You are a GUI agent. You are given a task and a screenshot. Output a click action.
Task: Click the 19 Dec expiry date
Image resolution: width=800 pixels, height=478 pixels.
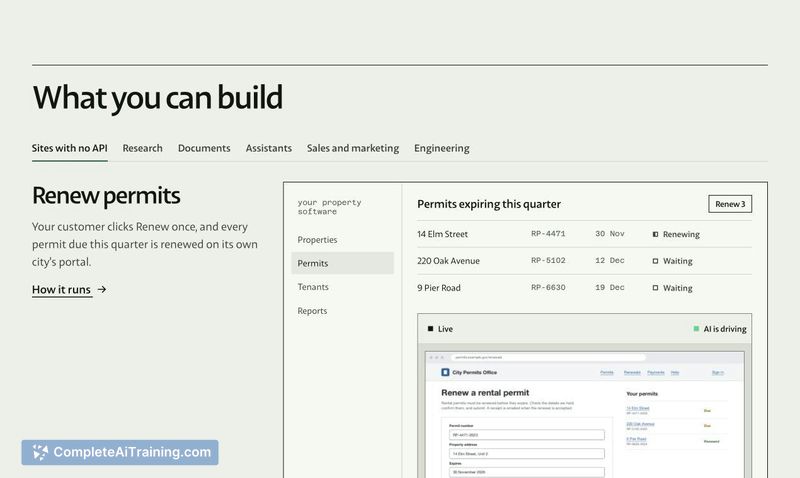point(610,287)
